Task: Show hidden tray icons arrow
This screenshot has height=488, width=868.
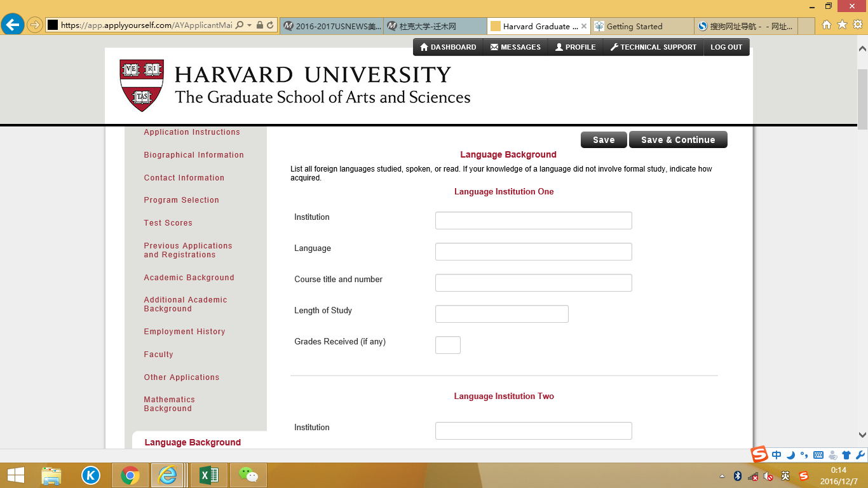Action: [x=722, y=476]
